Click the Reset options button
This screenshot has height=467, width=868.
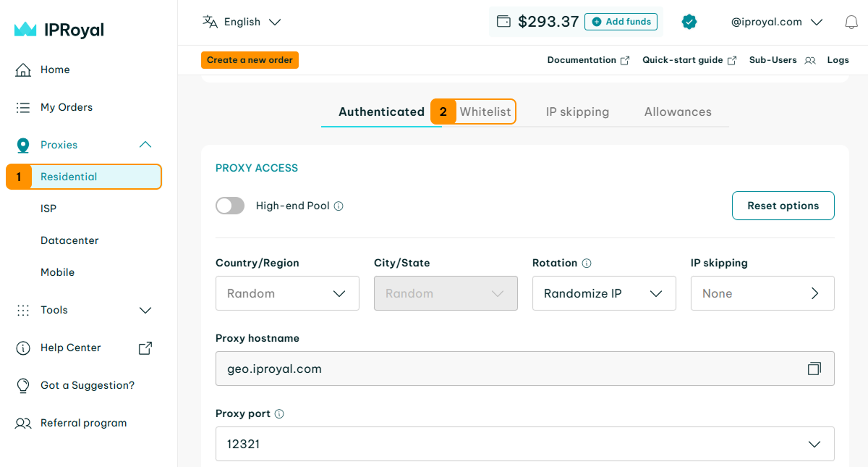783,206
